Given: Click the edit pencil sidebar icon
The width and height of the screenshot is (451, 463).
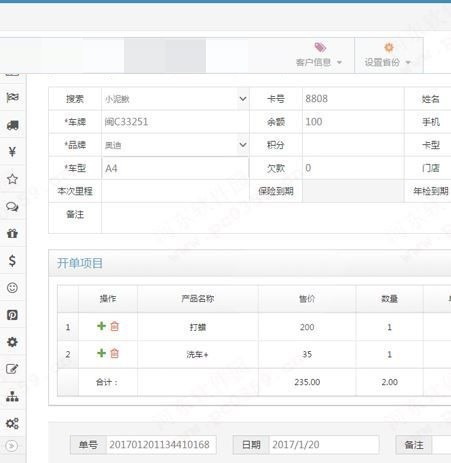Looking at the screenshot, I should (x=12, y=369).
